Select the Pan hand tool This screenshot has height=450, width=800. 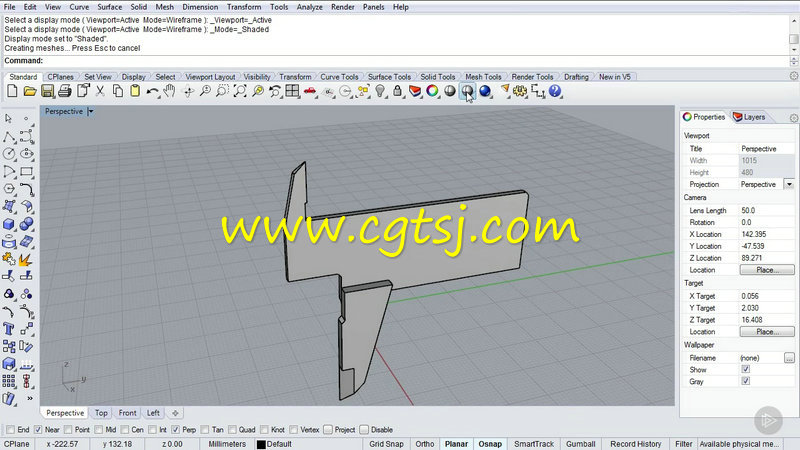(169, 91)
